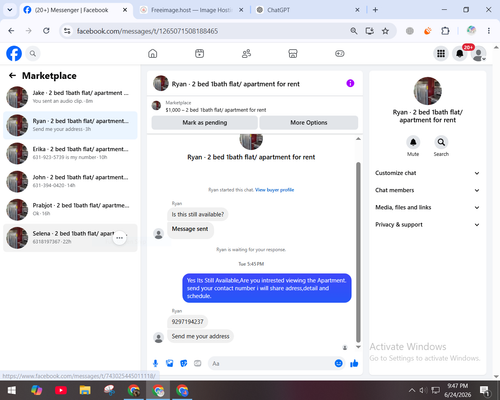This screenshot has width=500, height=400.
Task: Open browser extensions puzzle icon
Action: point(445,31)
